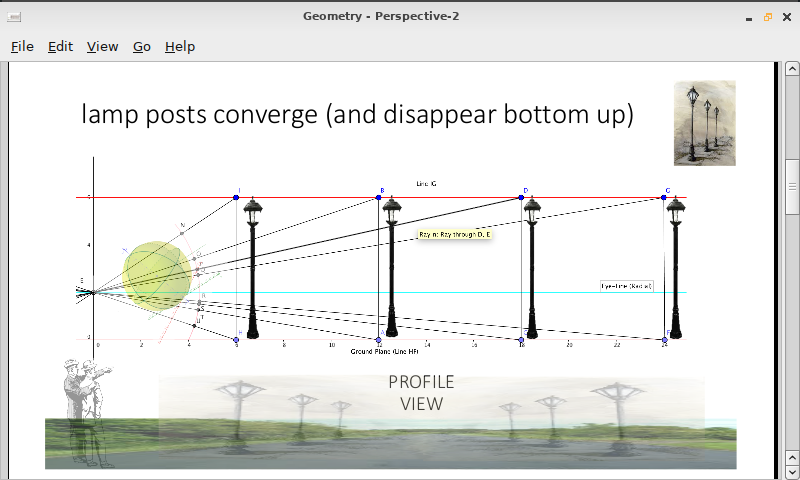Click the 'Ray through D, E' tooltip
The width and height of the screenshot is (800, 480).
(455, 235)
